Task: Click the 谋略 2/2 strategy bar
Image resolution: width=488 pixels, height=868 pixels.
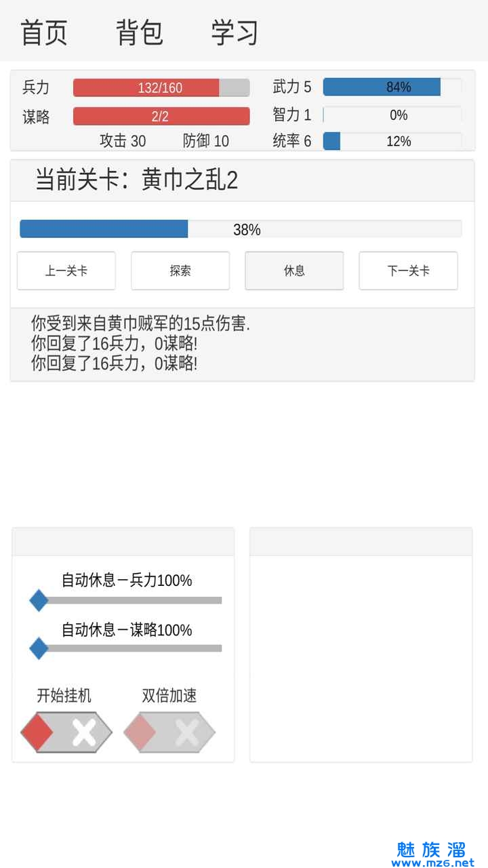Action: (x=161, y=116)
